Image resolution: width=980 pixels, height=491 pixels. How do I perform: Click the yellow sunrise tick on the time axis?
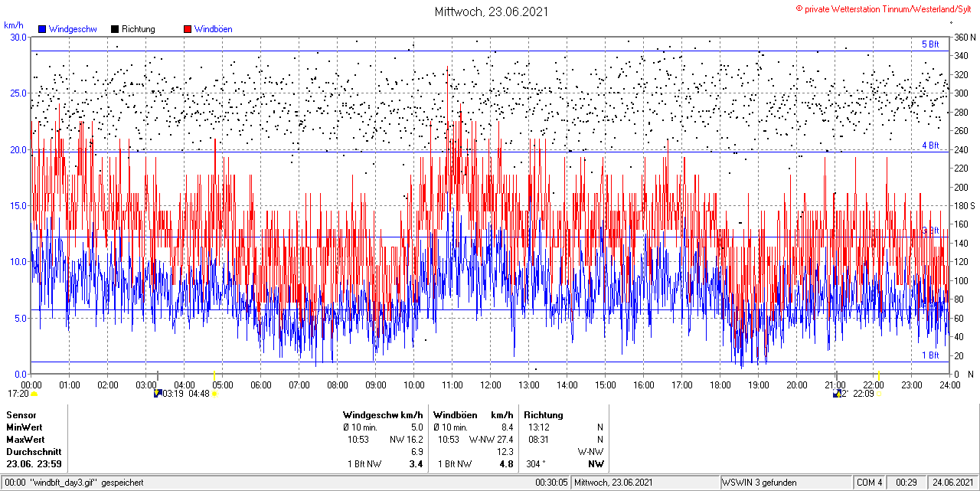214,375
